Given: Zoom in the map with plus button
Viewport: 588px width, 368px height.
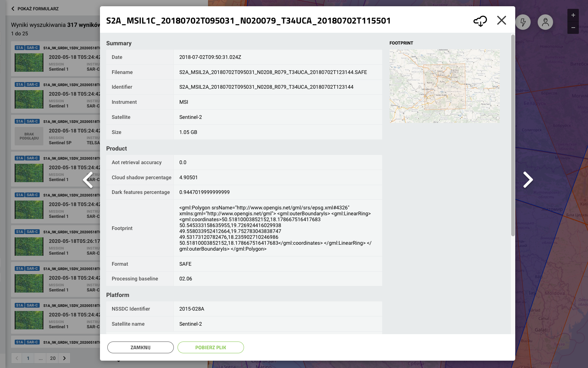Looking at the screenshot, I should pos(573,15).
